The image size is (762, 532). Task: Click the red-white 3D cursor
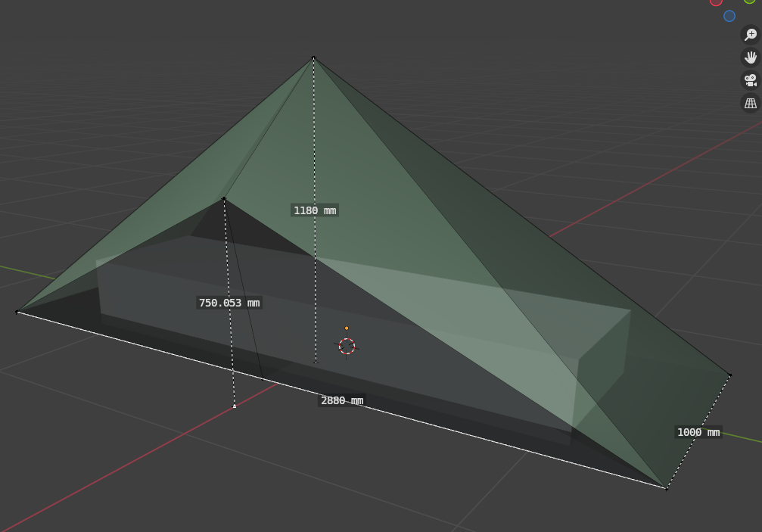click(x=347, y=347)
